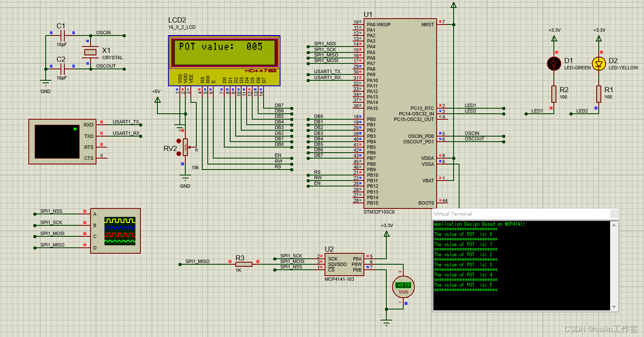Click the scrollbar up arrow in Virtual Terminal

pyautogui.click(x=614, y=226)
